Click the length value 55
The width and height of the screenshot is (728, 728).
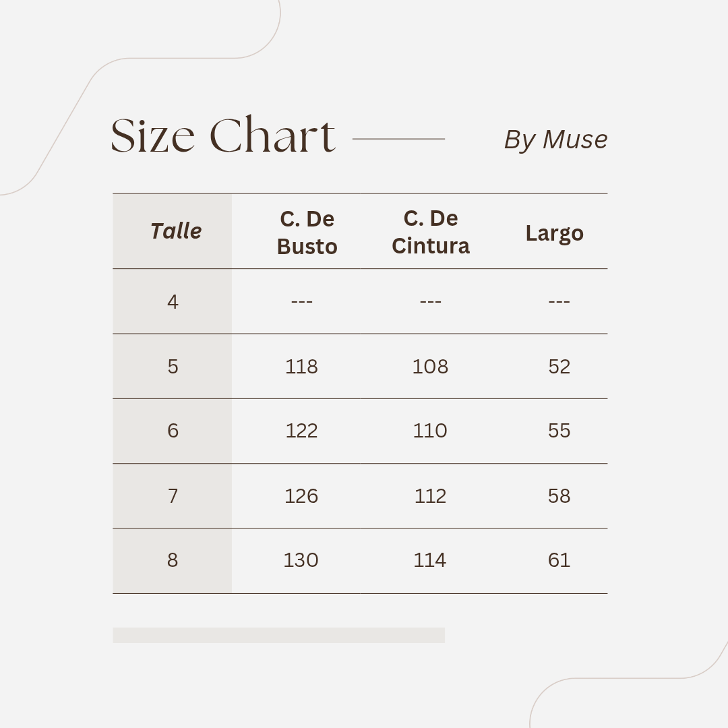[x=559, y=431]
